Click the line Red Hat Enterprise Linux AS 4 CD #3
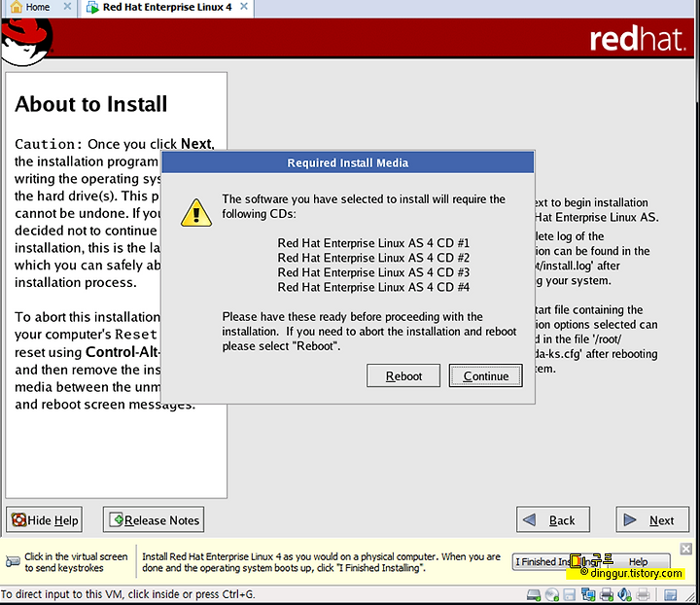This screenshot has width=700, height=605. (x=373, y=272)
